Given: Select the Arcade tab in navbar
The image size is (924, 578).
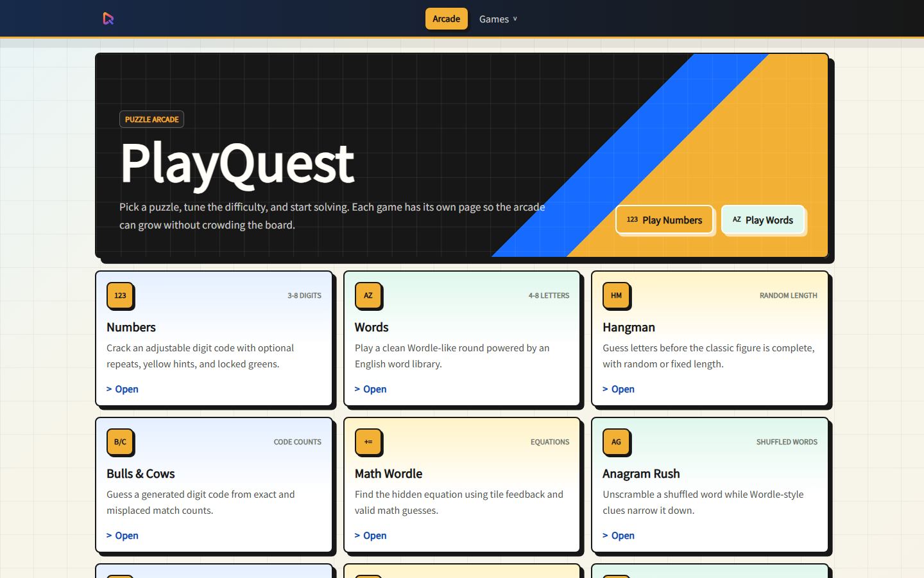Looking at the screenshot, I should click(447, 19).
